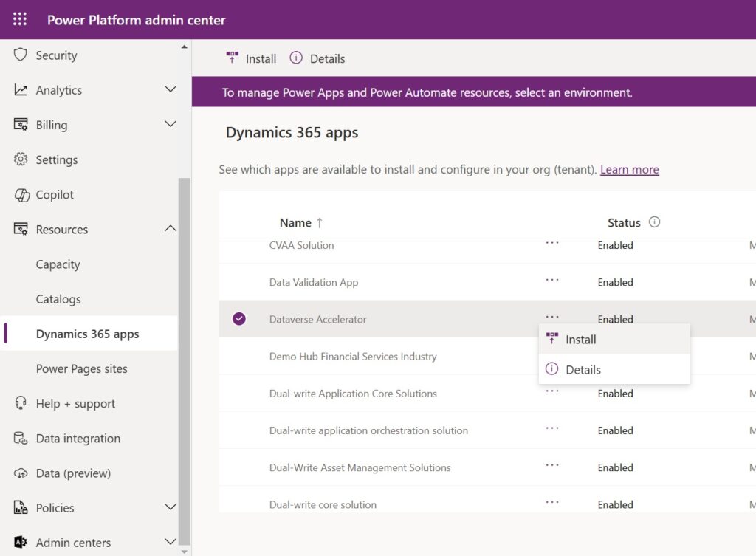
Task: Open more options for Dataverse Accelerator
Action: click(552, 317)
